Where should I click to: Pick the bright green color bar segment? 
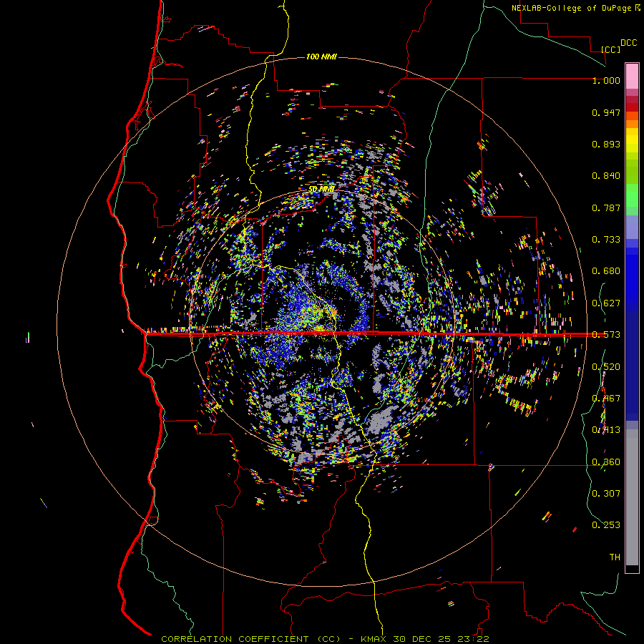tap(632, 195)
